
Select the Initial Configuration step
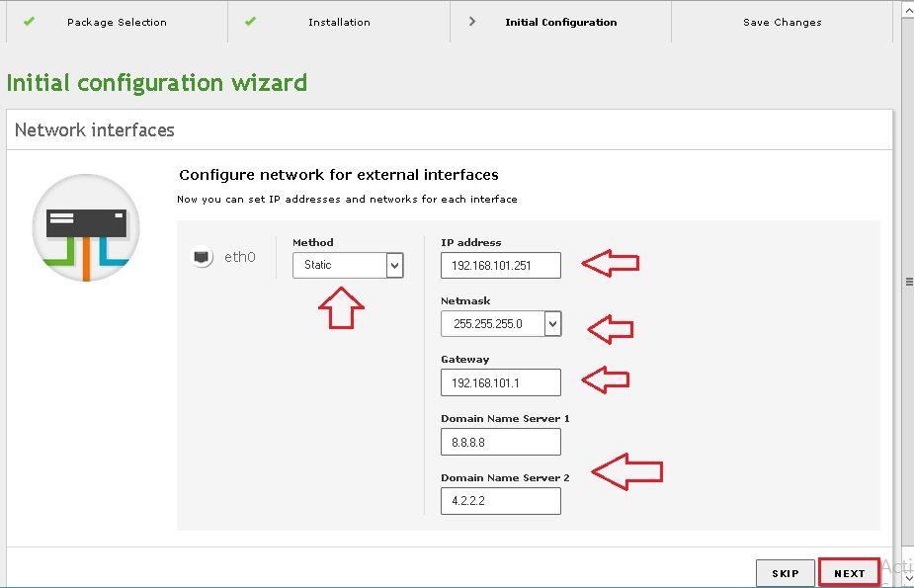tap(561, 22)
